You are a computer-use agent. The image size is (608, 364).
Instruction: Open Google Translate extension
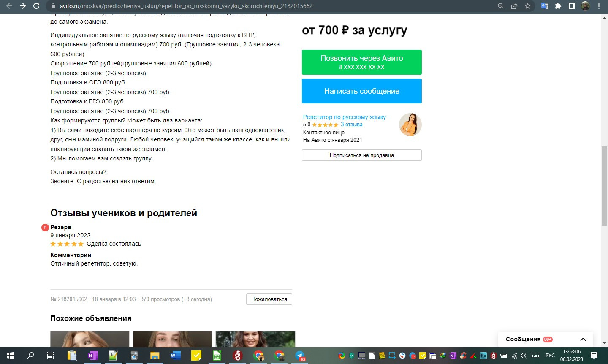pos(545,6)
